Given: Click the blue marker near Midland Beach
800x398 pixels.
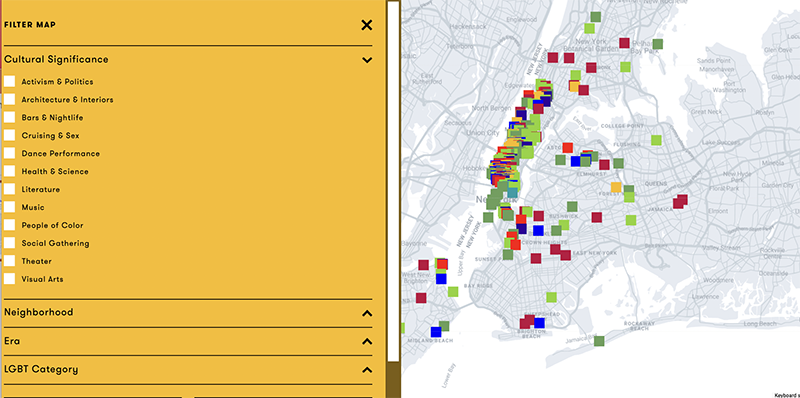Looking at the screenshot, I should [x=436, y=332].
